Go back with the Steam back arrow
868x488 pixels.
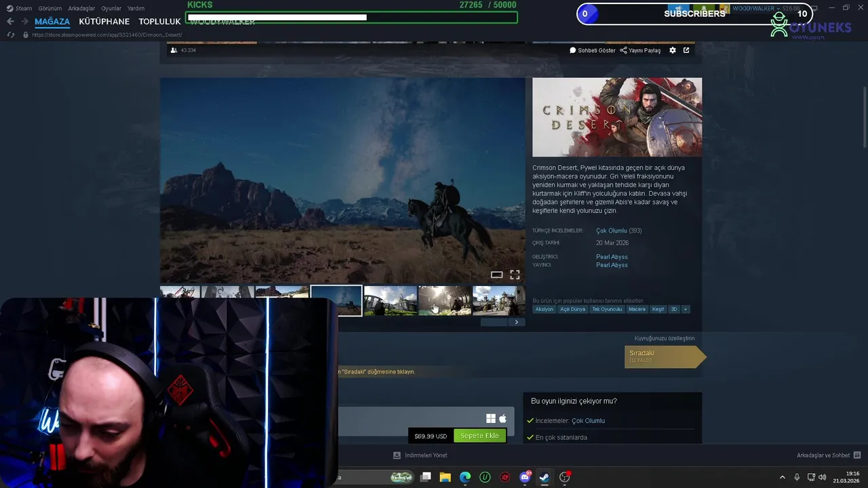tap(10, 21)
